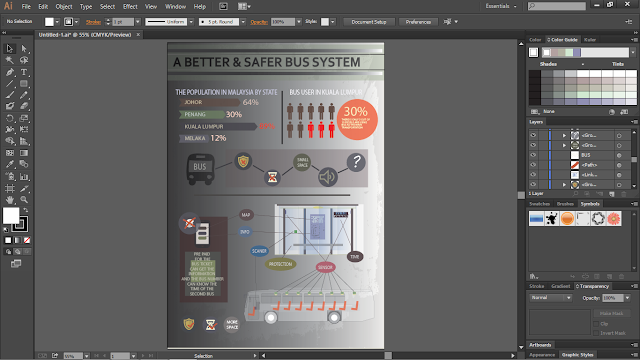The width and height of the screenshot is (640, 360).
Task: Open the Effect menu
Action: (x=130, y=7)
